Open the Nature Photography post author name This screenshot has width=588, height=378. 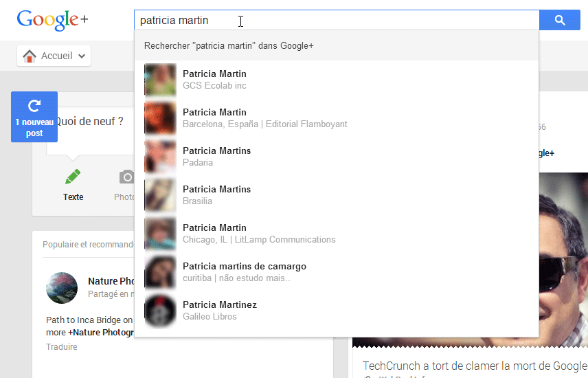[111, 281]
